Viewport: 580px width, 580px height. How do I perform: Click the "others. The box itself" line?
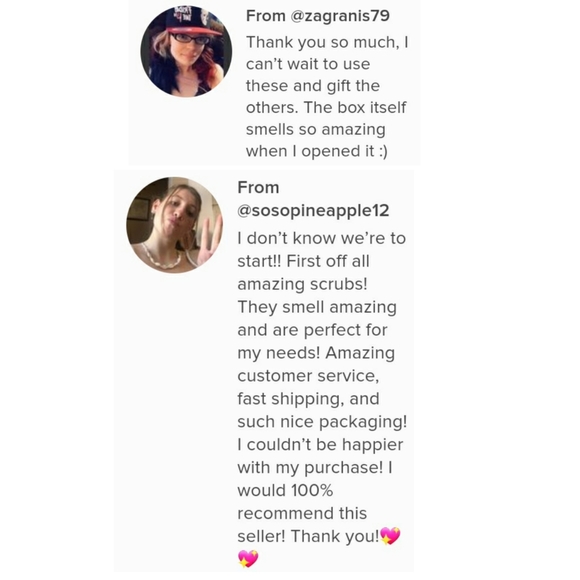coord(326,108)
